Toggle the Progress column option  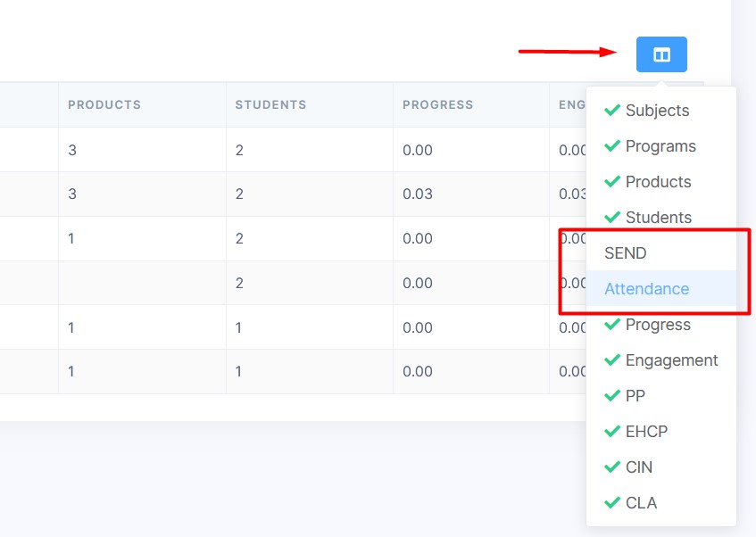[x=658, y=325]
